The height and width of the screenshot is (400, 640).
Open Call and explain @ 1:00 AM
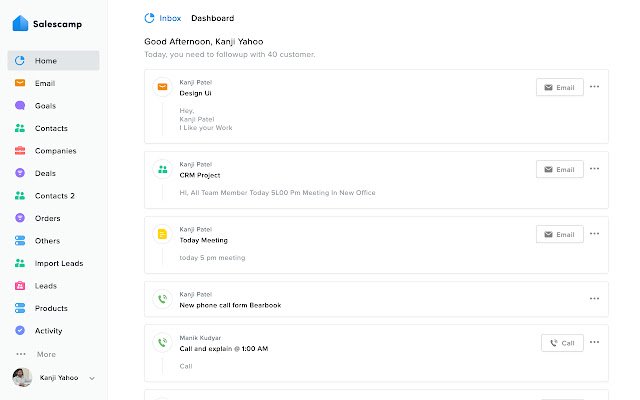click(x=224, y=349)
